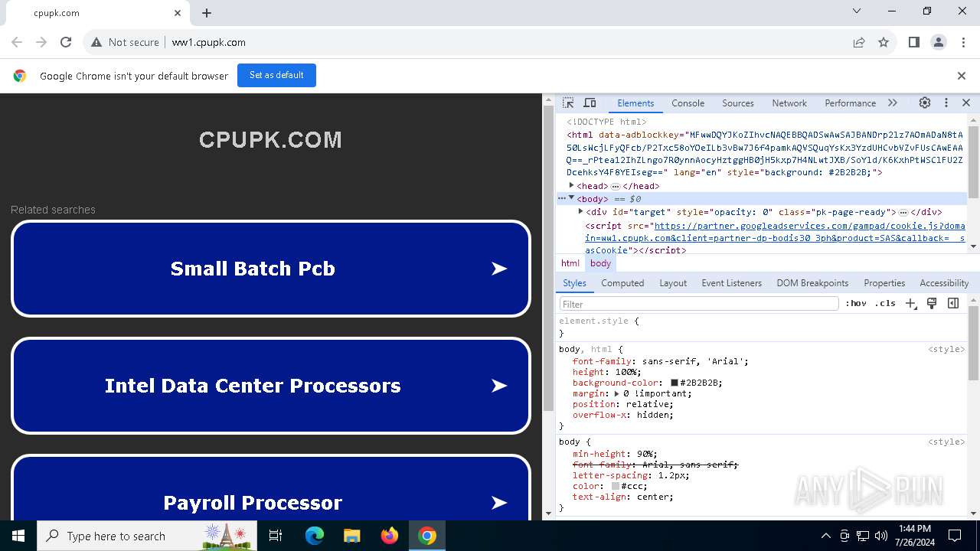Dismiss the default browser infobar
980x551 pixels.
[x=962, y=76]
